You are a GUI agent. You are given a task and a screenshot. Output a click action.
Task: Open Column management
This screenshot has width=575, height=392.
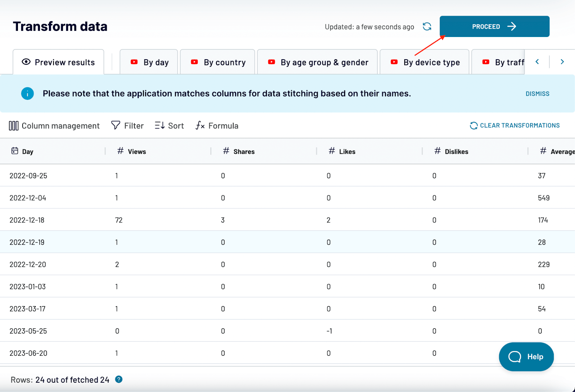54,126
